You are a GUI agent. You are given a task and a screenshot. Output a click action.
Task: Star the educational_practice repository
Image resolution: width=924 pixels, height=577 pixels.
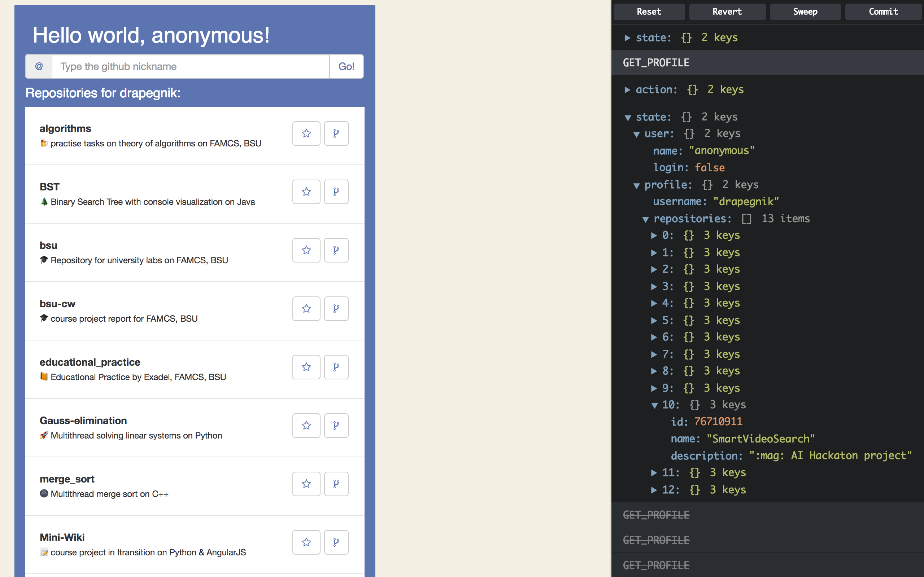coord(306,367)
